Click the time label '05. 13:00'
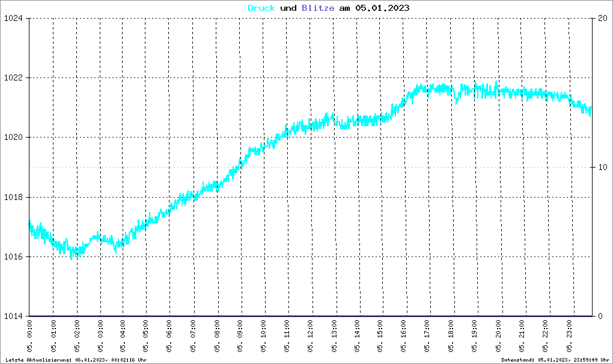The height and width of the screenshot is (364, 613). [x=334, y=336]
